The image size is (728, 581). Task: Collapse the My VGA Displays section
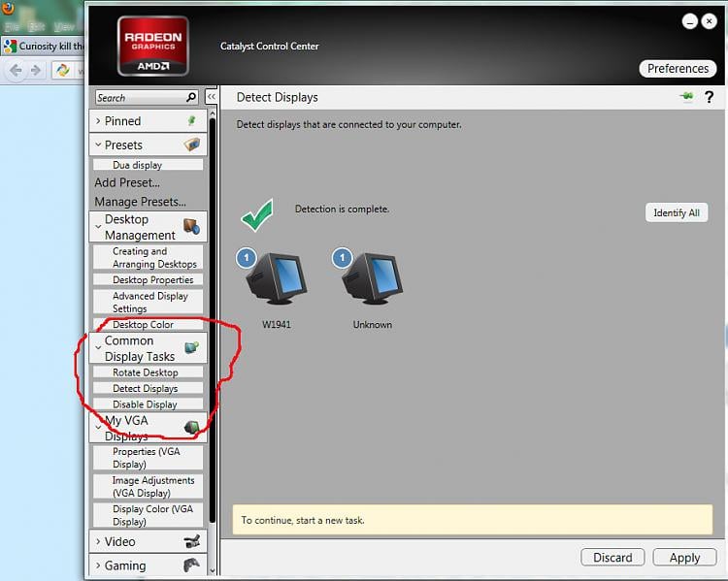click(x=98, y=428)
